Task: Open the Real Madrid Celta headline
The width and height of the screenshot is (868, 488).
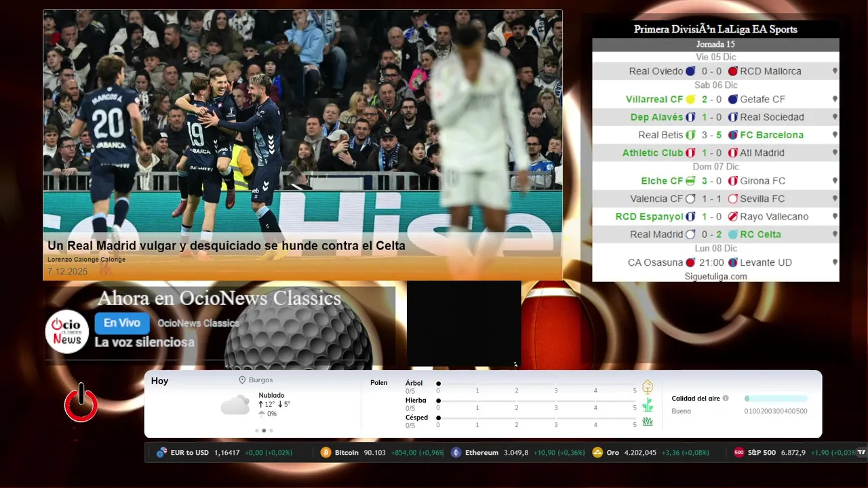Action: tap(226, 246)
